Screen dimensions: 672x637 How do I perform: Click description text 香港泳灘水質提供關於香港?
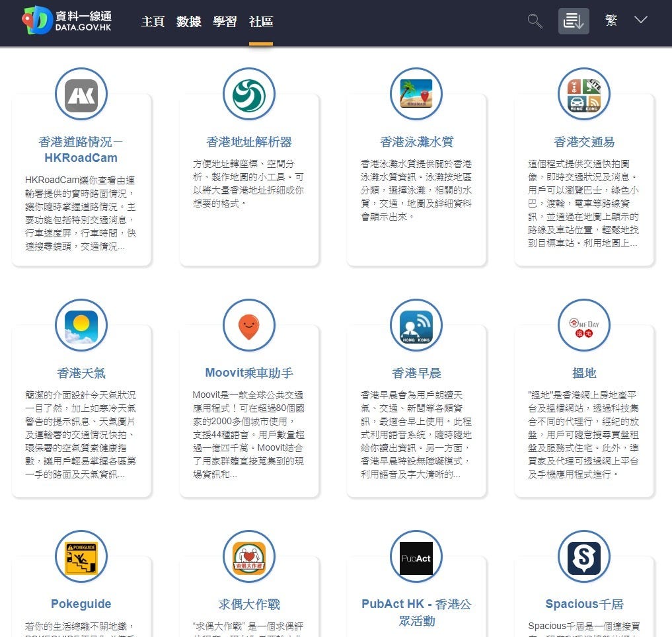[x=416, y=190]
